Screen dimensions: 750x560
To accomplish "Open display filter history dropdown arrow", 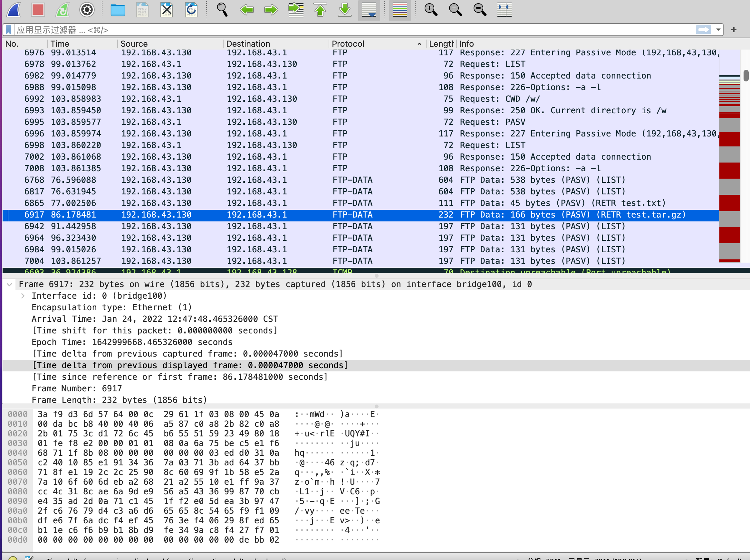I will pyautogui.click(x=718, y=30).
